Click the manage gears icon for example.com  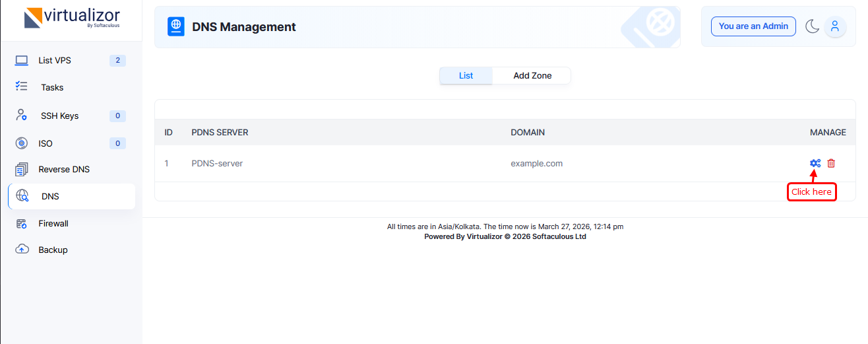tap(815, 163)
